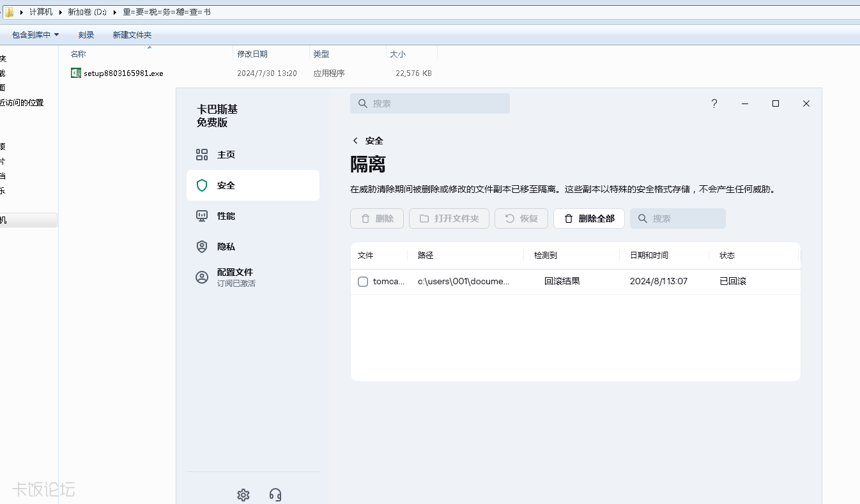Click the 重=要=税=务=稽=查=书 folder breadcrumb
Image resolution: width=860 pixels, height=504 pixels.
166,12
